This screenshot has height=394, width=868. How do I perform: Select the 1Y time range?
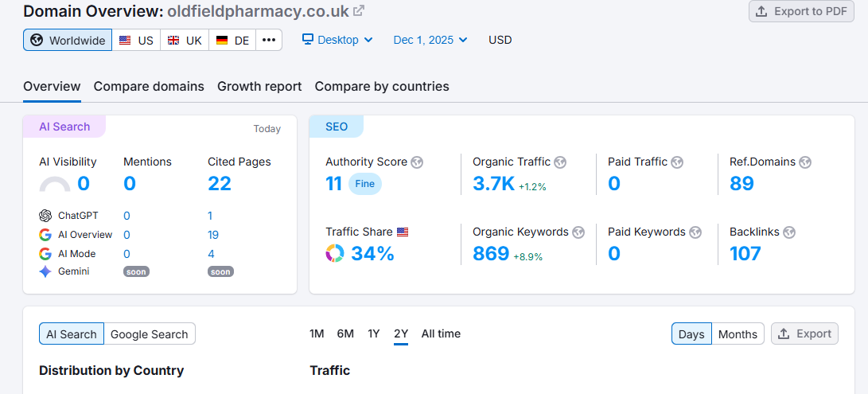373,334
